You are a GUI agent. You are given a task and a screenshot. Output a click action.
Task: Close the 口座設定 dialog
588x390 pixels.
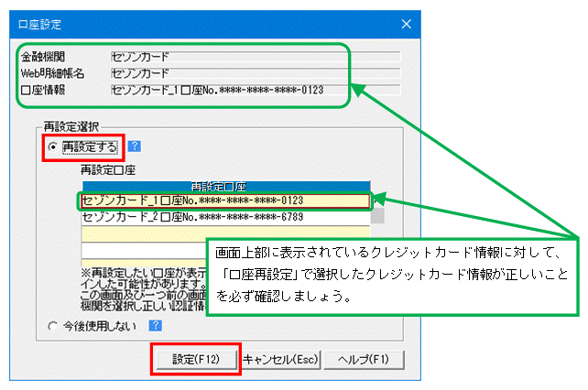406,25
